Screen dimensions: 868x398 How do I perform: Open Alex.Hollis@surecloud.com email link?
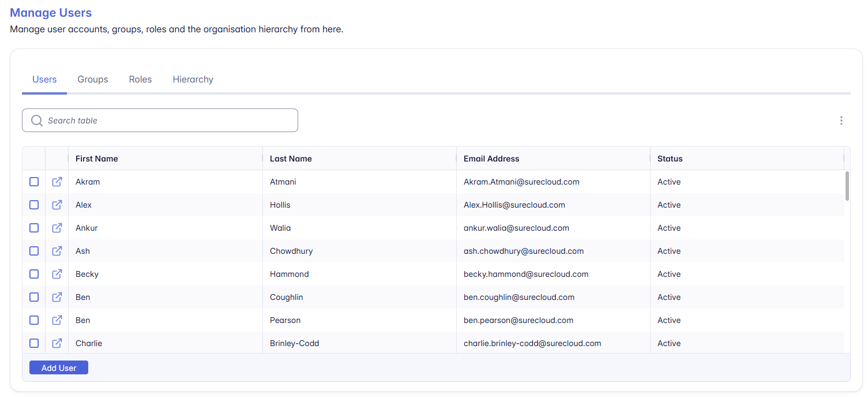click(x=514, y=204)
